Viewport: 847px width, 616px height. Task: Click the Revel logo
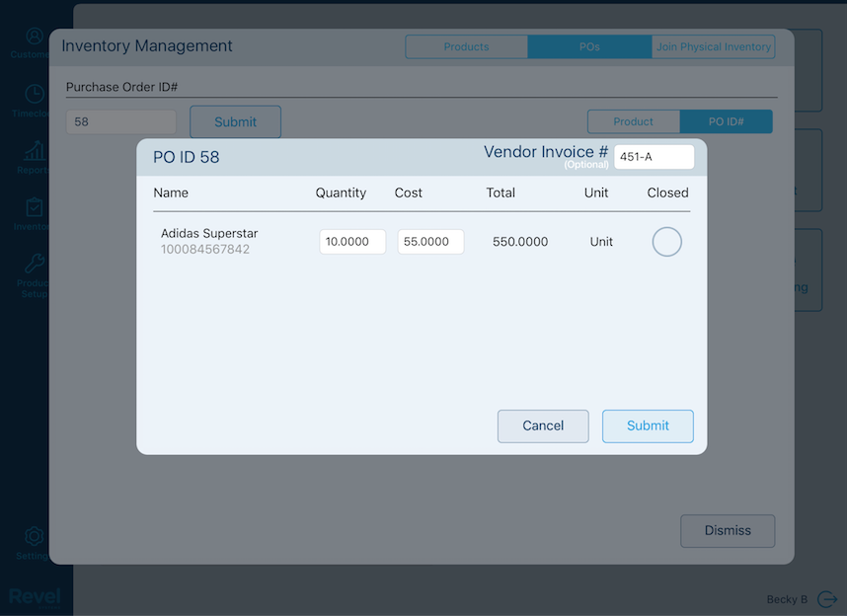pyautogui.click(x=36, y=595)
